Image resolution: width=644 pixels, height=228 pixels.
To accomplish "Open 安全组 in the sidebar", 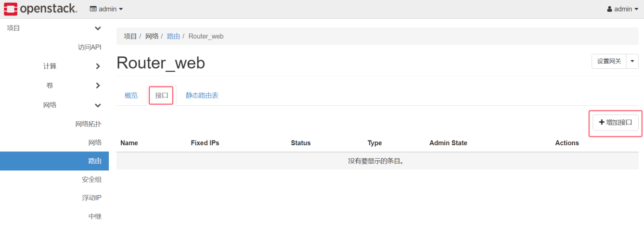I will click(91, 179).
